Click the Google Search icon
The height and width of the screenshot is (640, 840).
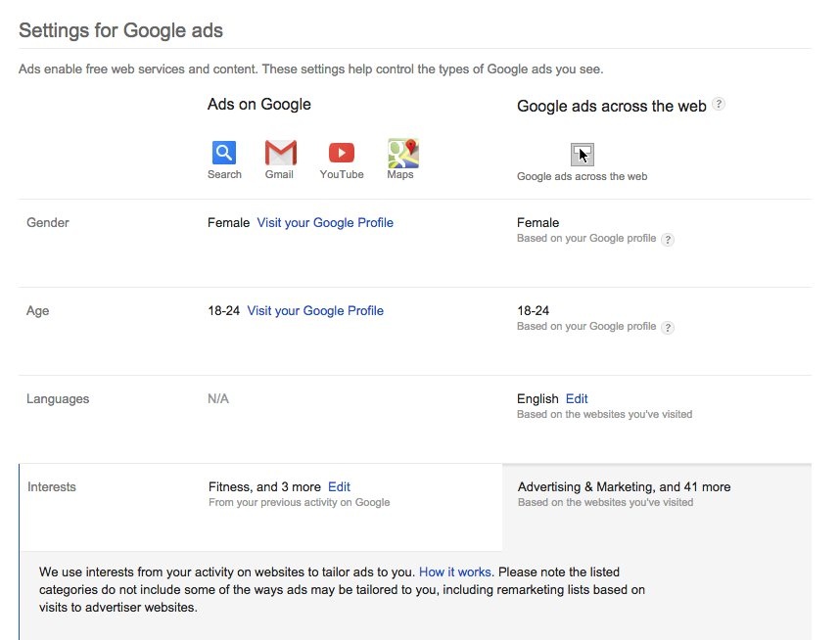(x=224, y=153)
